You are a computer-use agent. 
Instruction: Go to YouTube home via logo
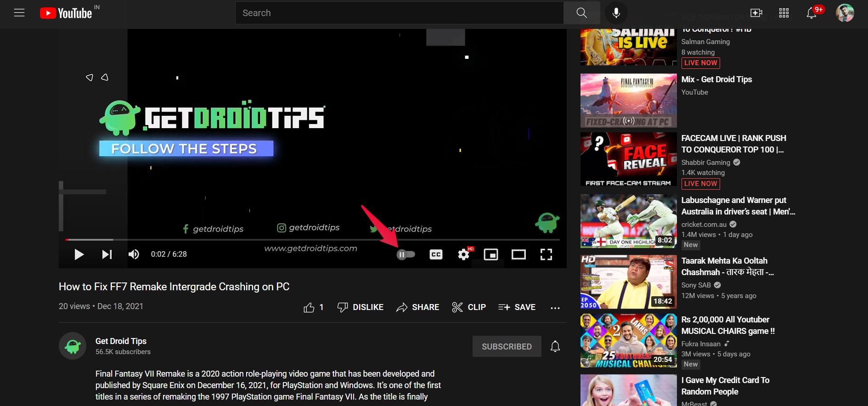coord(66,13)
